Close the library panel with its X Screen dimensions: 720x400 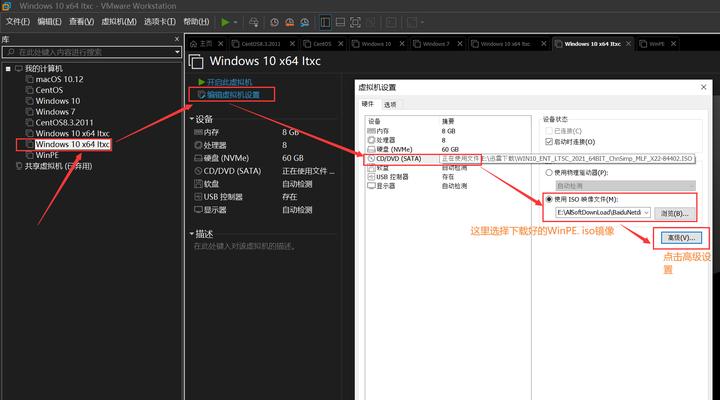click(177, 39)
